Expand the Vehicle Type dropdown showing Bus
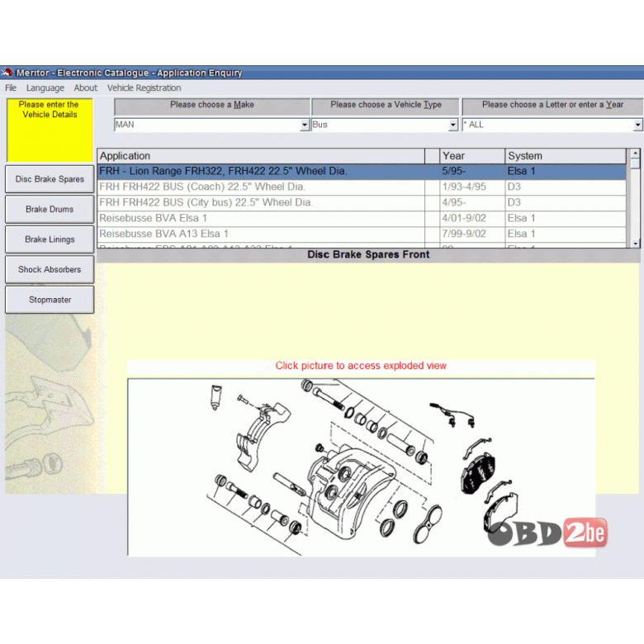 pyautogui.click(x=452, y=125)
